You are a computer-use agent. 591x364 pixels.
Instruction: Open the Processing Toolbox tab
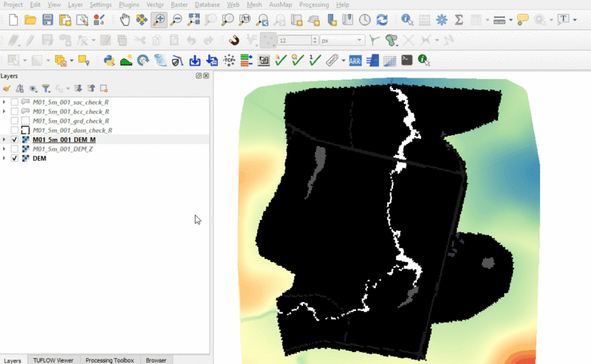109,360
